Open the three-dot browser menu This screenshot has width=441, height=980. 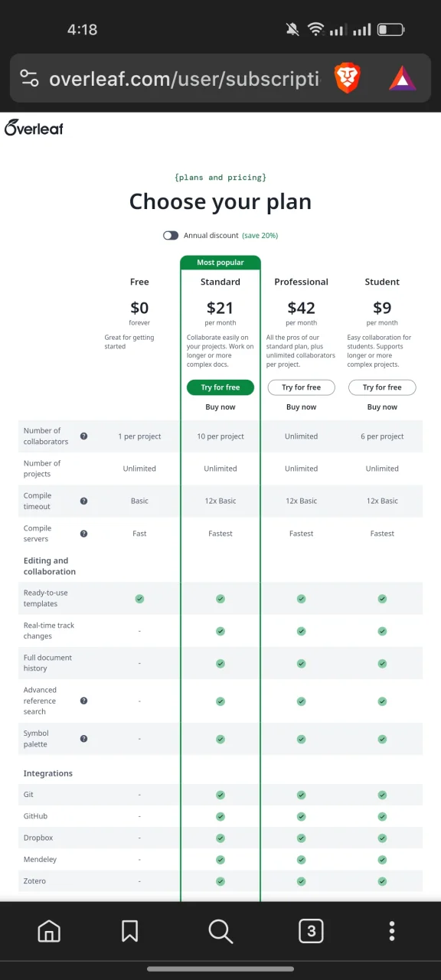click(x=392, y=931)
